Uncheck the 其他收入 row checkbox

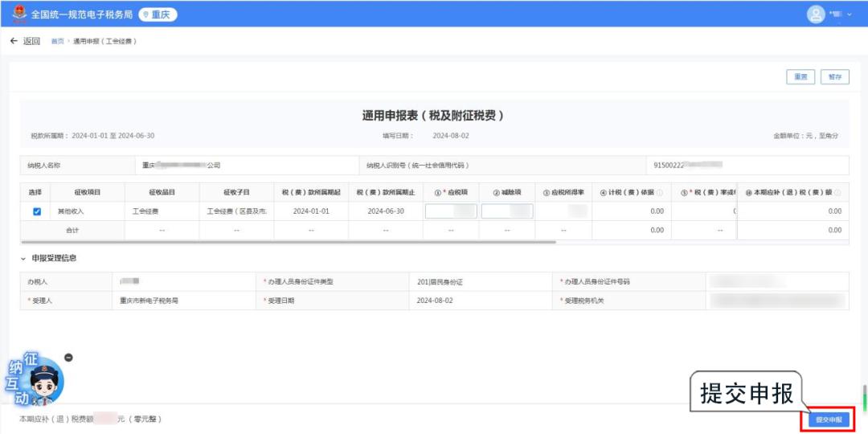click(37, 211)
